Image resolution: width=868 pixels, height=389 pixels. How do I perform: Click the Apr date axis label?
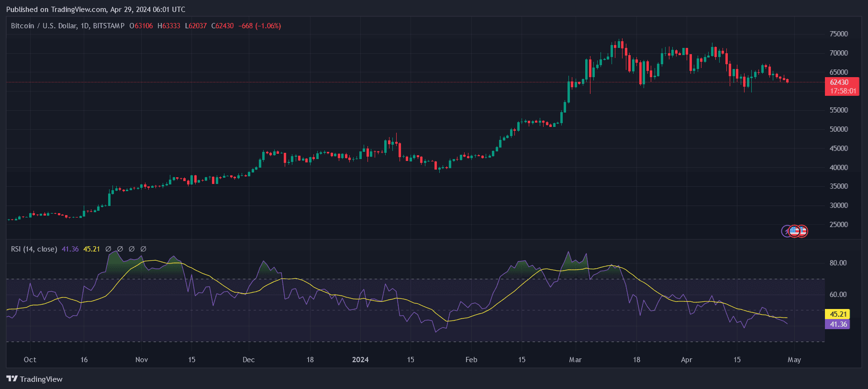(687, 360)
